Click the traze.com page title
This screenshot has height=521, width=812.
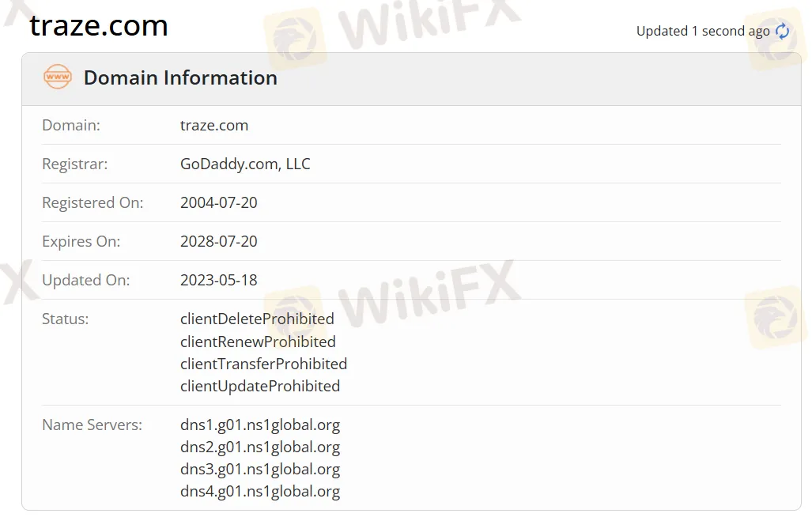pyautogui.click(x=99, y=25)
